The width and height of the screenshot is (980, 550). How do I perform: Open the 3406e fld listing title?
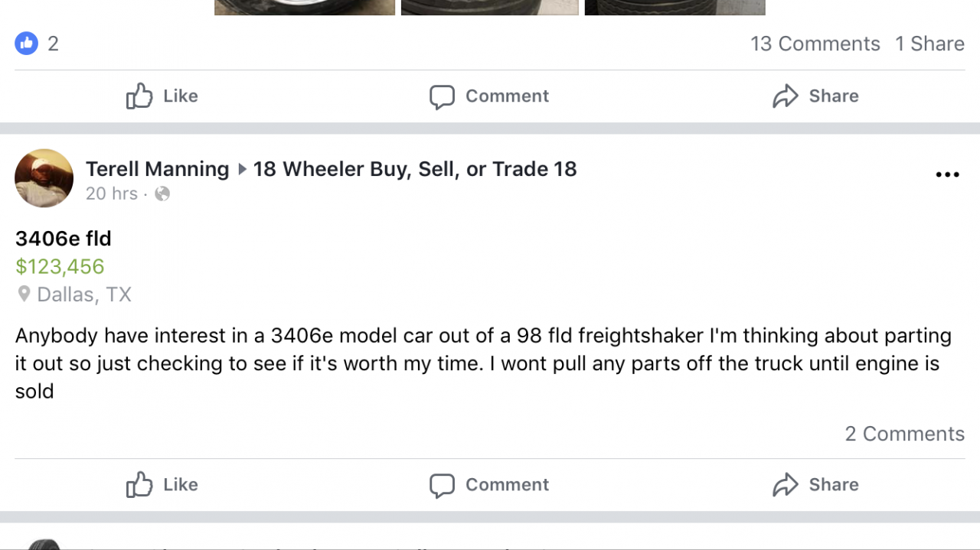tap(64, 239)
